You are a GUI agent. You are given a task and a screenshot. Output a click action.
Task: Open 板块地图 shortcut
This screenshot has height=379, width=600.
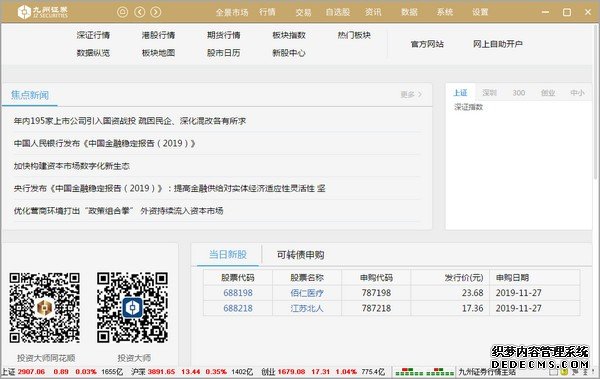158,53
